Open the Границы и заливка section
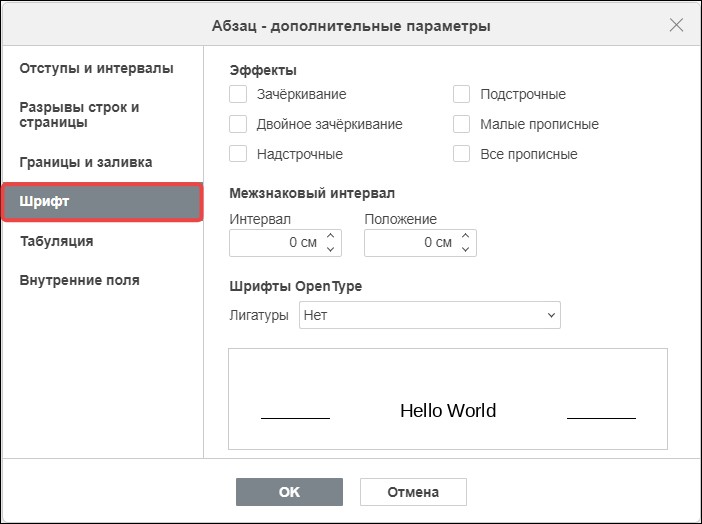 click(x=86, y=162)
